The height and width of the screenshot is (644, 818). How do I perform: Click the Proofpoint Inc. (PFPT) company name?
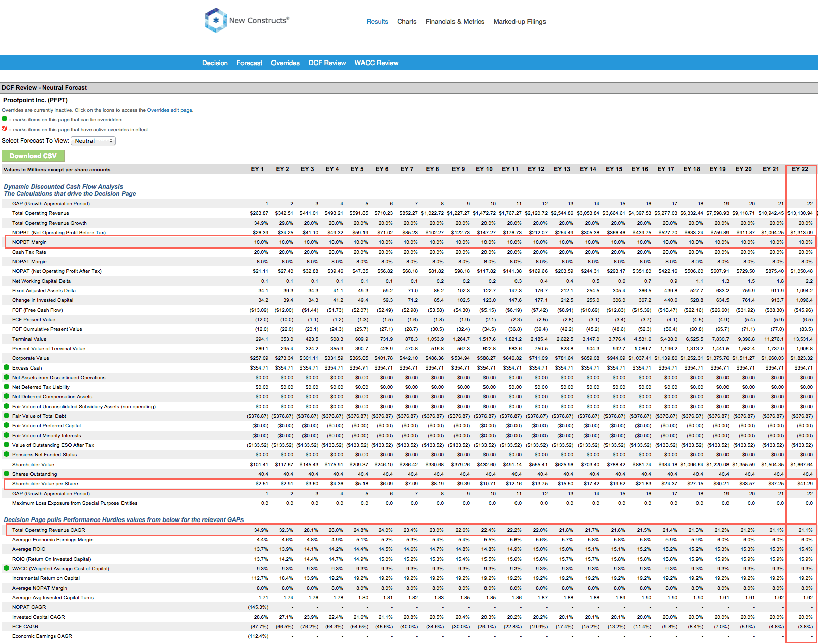[35, 100]
